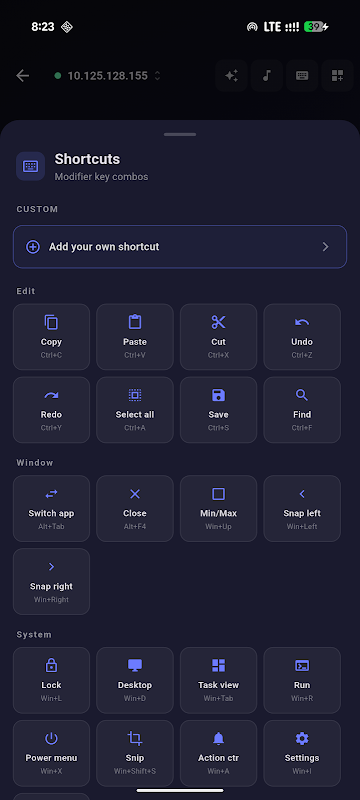Tap the keyboard toolbar button
Screen dimensions: 360x800
[302, 76]
